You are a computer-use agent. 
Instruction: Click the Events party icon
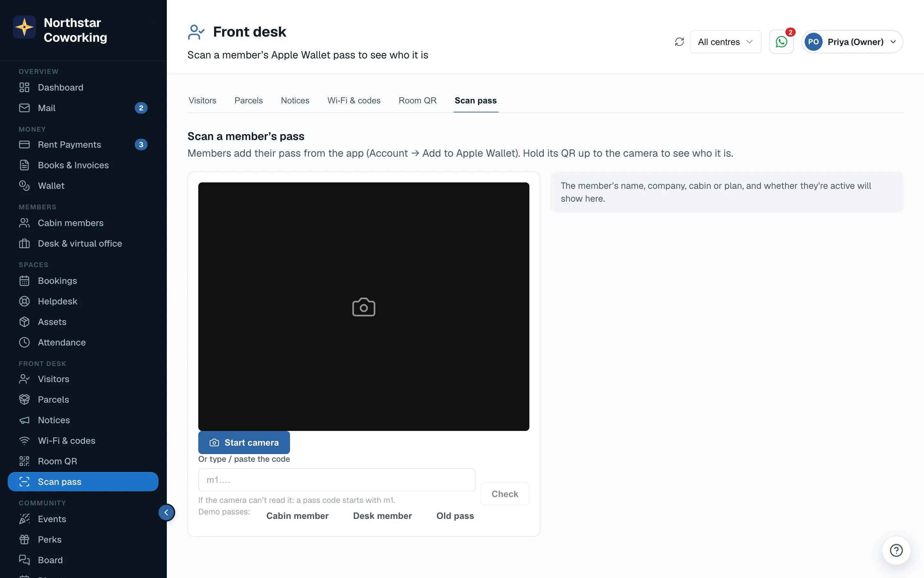click(24, 519)
